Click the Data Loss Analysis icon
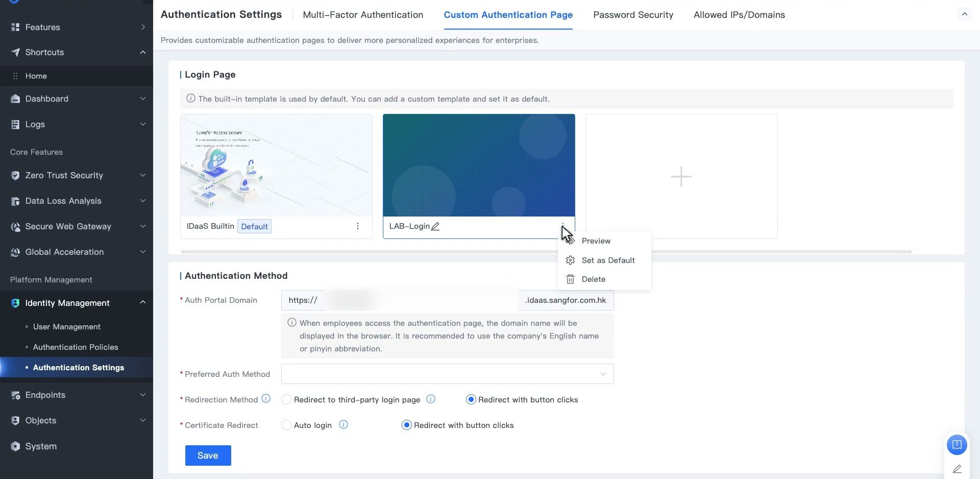This screenshot has width=980, height=479. click(15, 201)
